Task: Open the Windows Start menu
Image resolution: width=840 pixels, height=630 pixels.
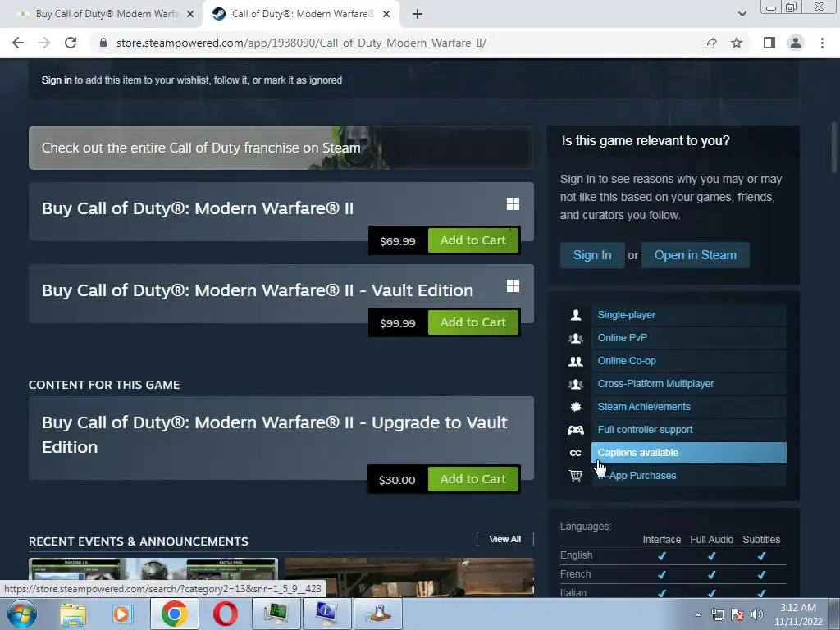Action: coord(21,614)
